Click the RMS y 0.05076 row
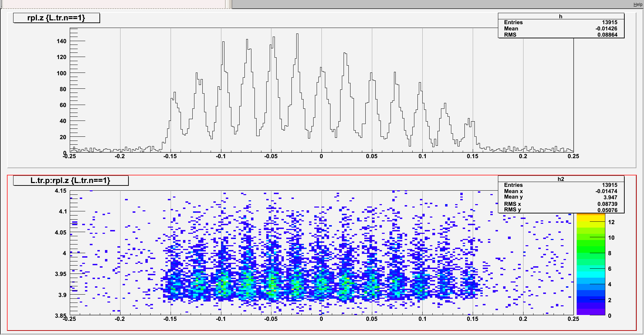 (x=561, y=210)
